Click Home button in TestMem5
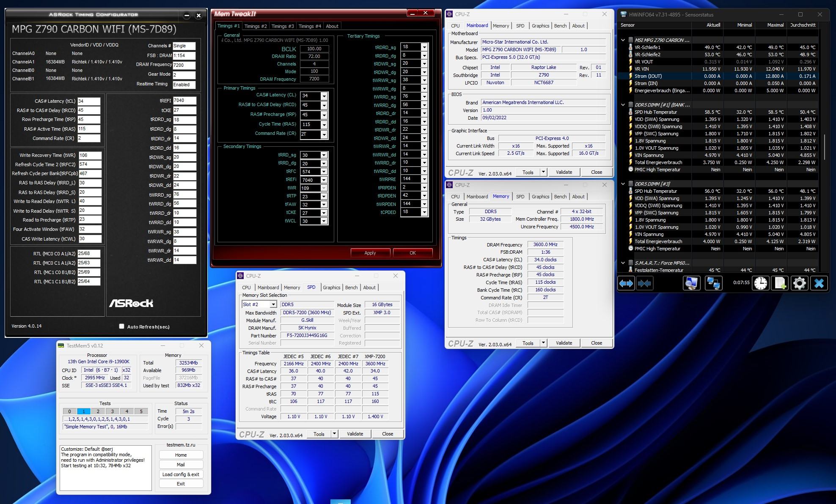Viewport: 836px width, 504px height. pos(181,455)
